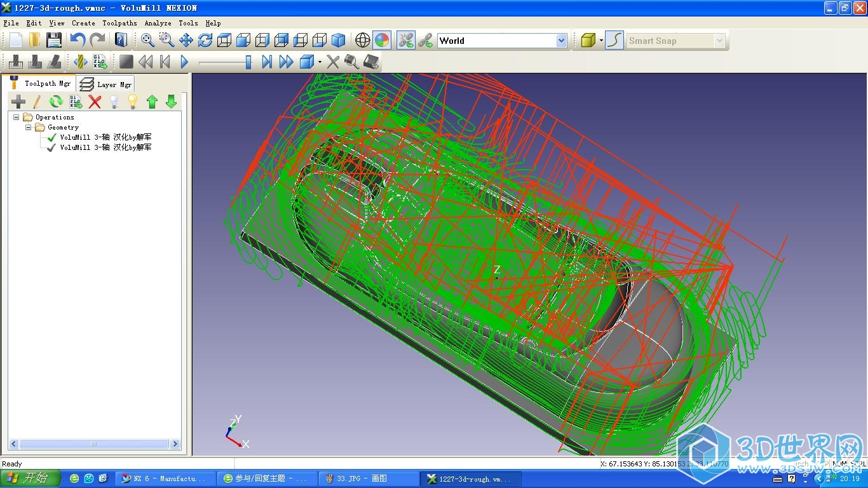
Task: Switch to NX 6 Manufacturing taskbar window
Action: 165,478
